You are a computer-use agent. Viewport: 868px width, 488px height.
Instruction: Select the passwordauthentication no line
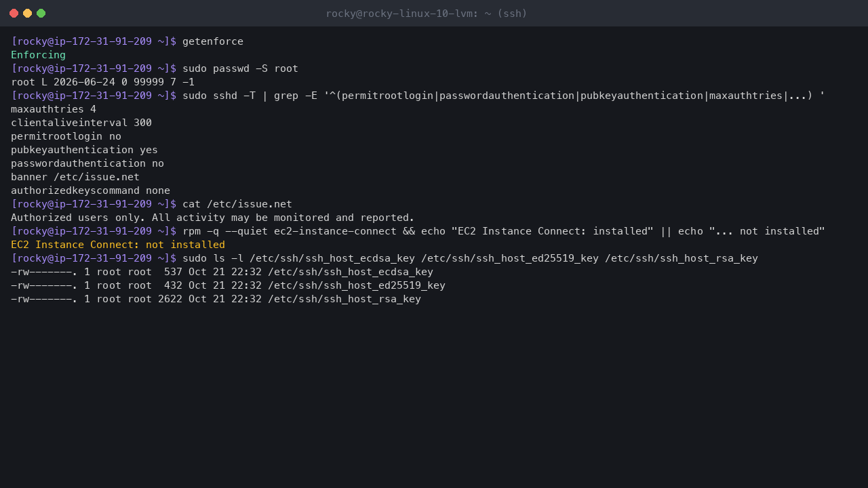(87, 163)
